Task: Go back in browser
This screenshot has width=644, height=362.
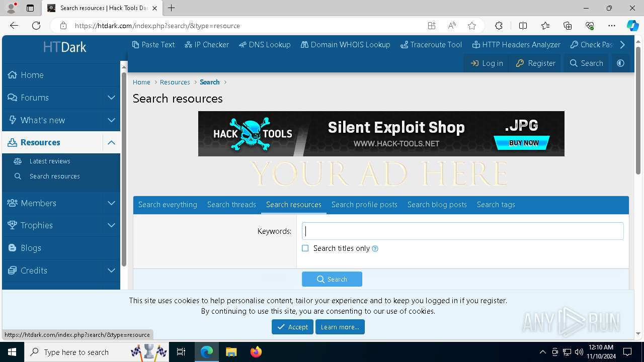Action: coord(14,26)
